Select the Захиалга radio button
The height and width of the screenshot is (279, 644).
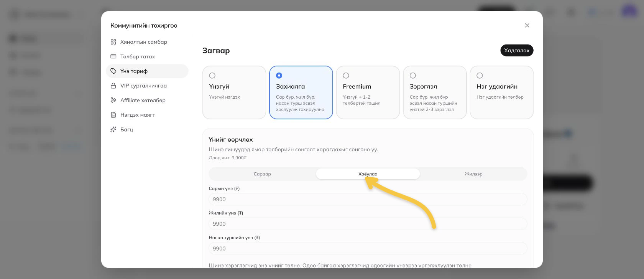tap(279, 76)
